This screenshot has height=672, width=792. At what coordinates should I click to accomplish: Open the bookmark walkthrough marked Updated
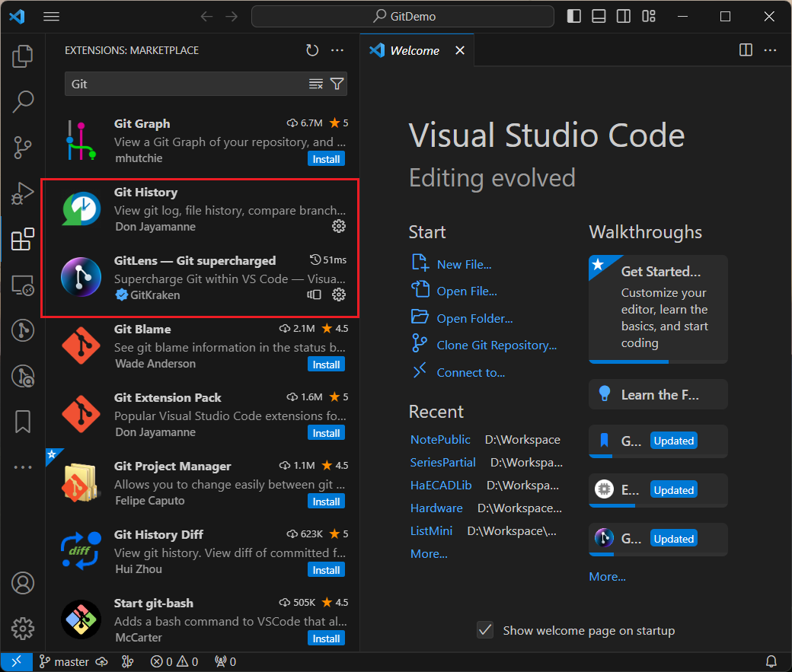(658, 441)
